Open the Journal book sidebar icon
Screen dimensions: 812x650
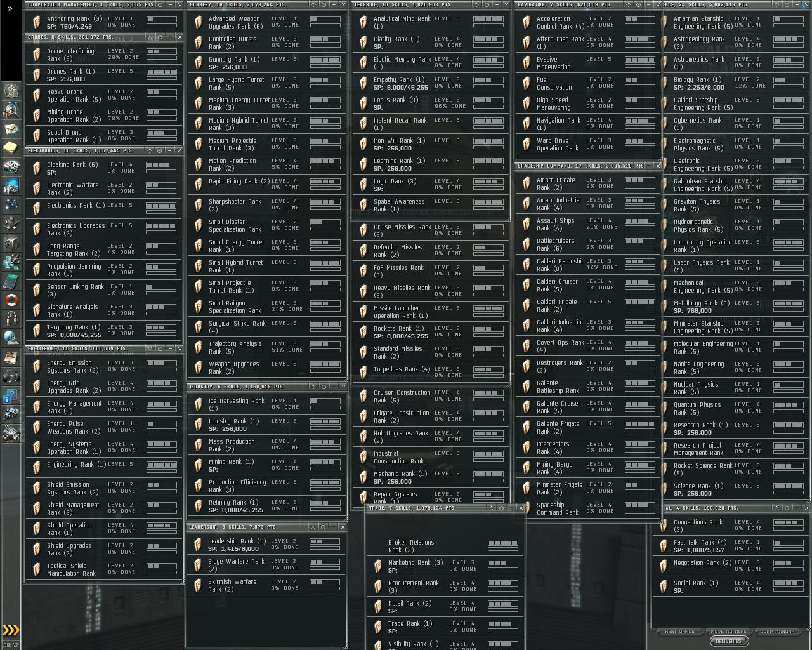(11, 357)
